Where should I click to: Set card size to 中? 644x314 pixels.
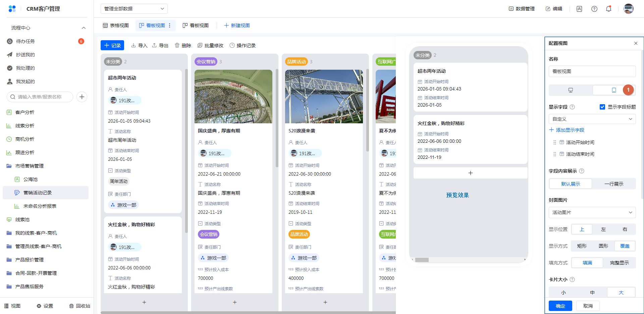pos(592,293)
